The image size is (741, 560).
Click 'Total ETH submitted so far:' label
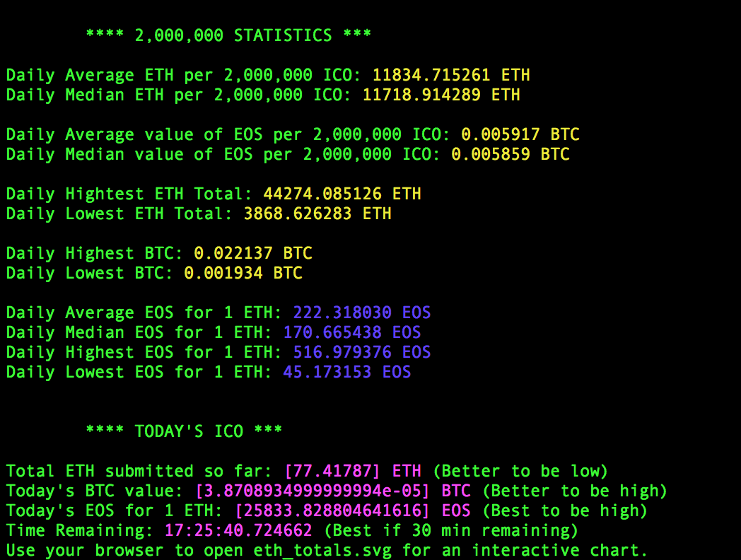tap(139, 471)
